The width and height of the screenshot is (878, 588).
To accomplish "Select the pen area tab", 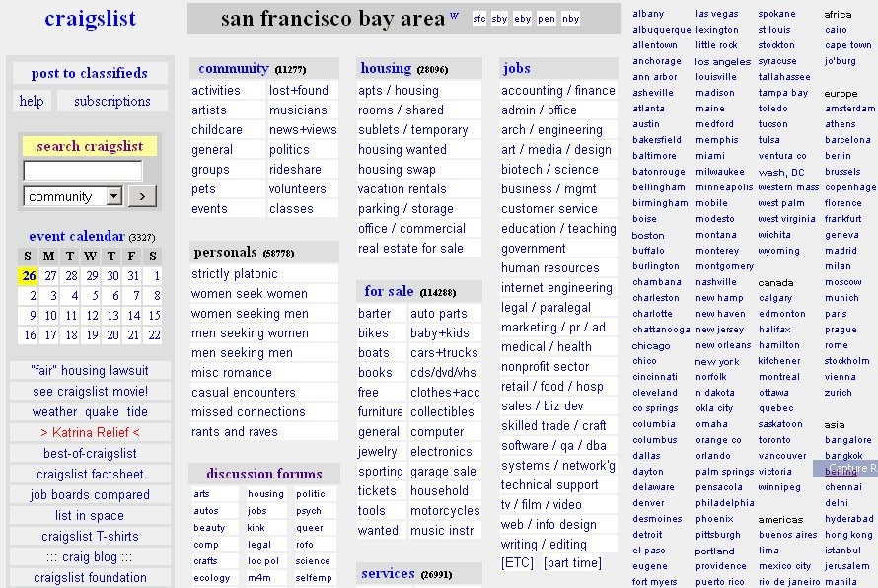I will [546, 19].
